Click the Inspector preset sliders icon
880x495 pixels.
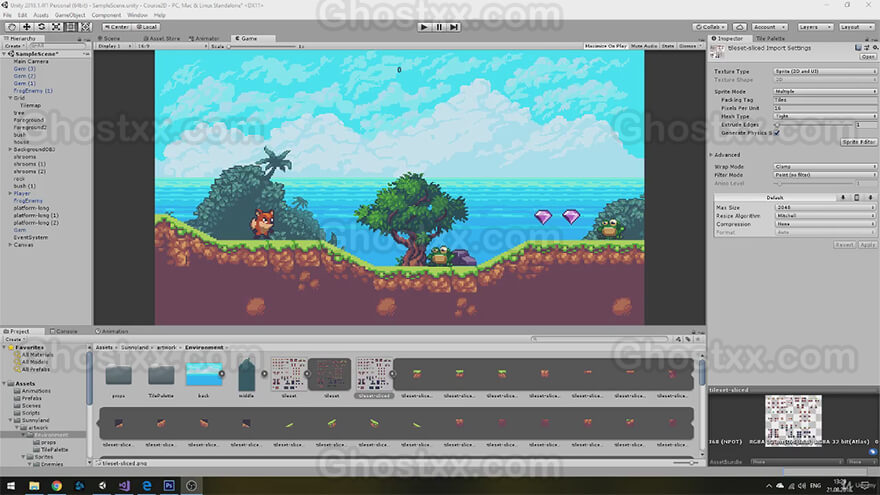click(867, 48)
